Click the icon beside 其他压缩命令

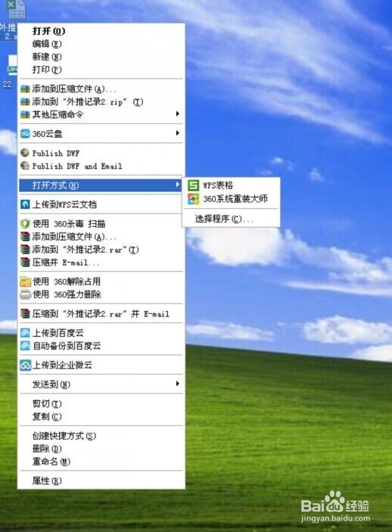[25, 115]
